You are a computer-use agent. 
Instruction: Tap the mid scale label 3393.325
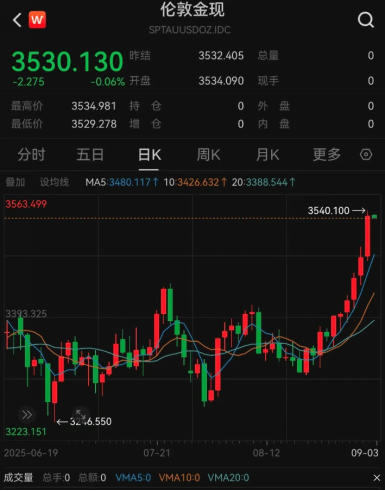tap(26, 314)
